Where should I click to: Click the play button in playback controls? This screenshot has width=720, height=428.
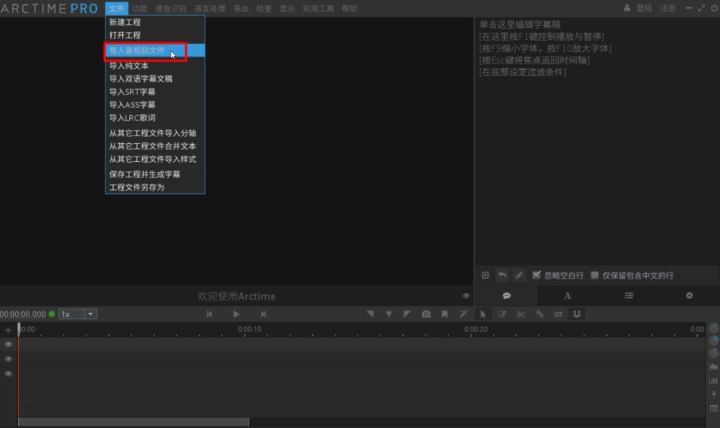(x=236, y=313)
